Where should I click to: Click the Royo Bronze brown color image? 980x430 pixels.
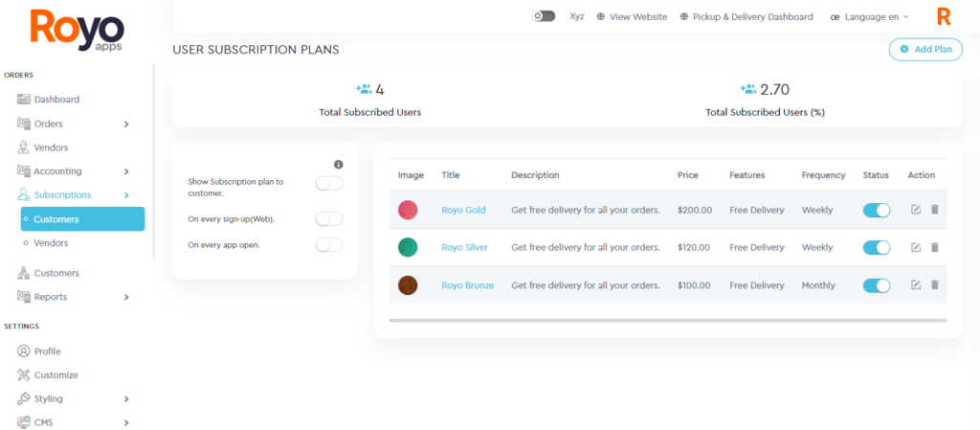pos(409,284)
